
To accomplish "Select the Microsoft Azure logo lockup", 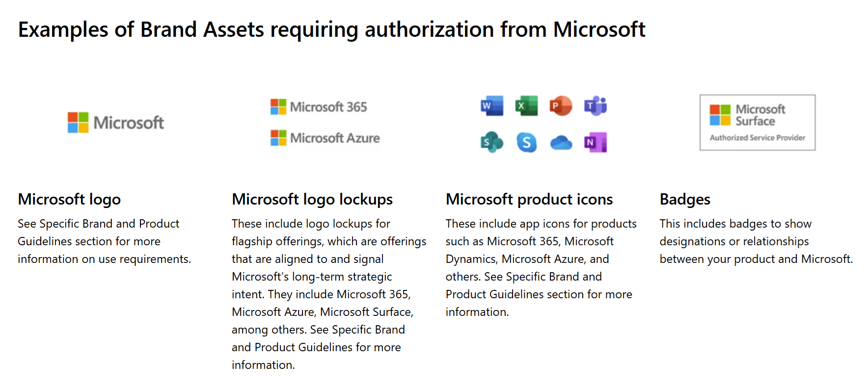I will click(325, 138).
